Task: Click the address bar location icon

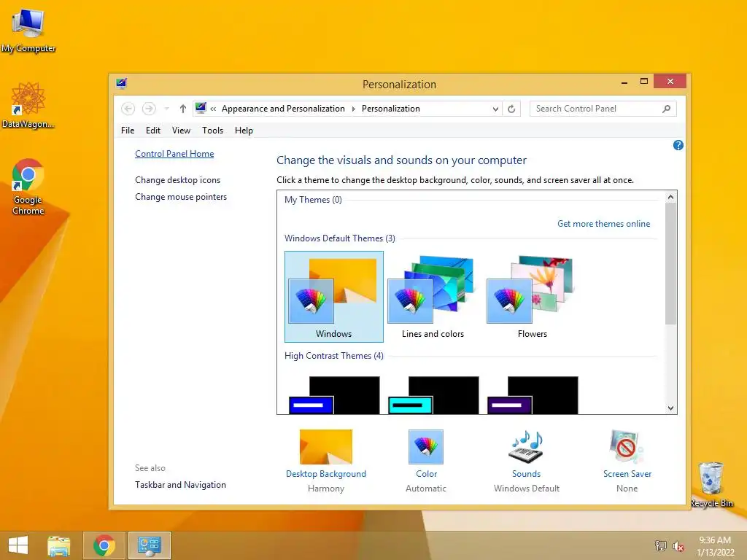Action: pyautogui.click(x=201, y=108)
